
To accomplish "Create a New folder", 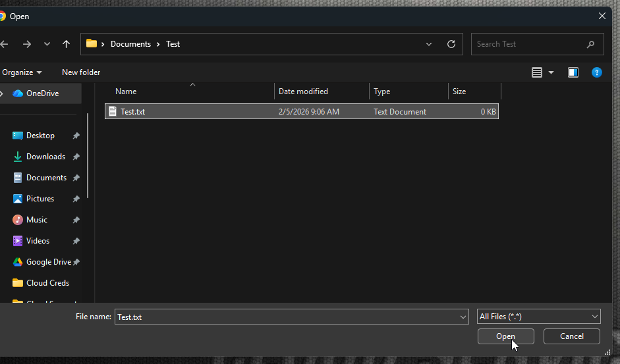I will [81, 72].
